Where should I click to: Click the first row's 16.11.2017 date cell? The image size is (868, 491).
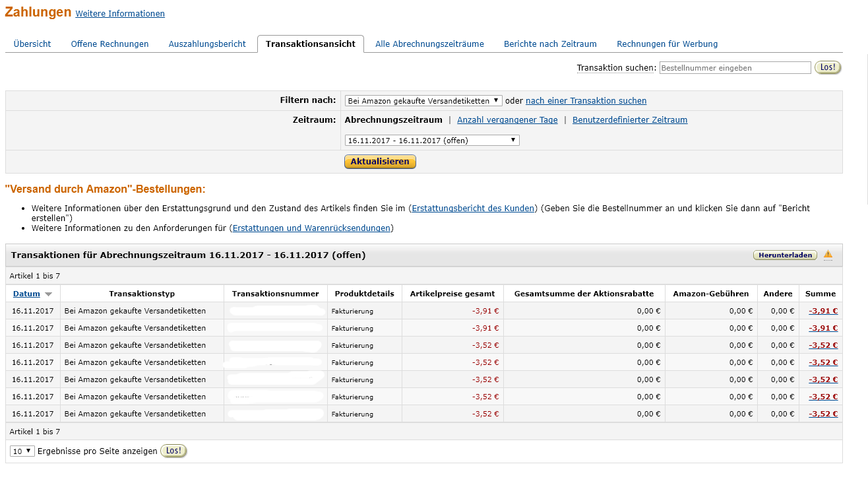pos(33,311)
